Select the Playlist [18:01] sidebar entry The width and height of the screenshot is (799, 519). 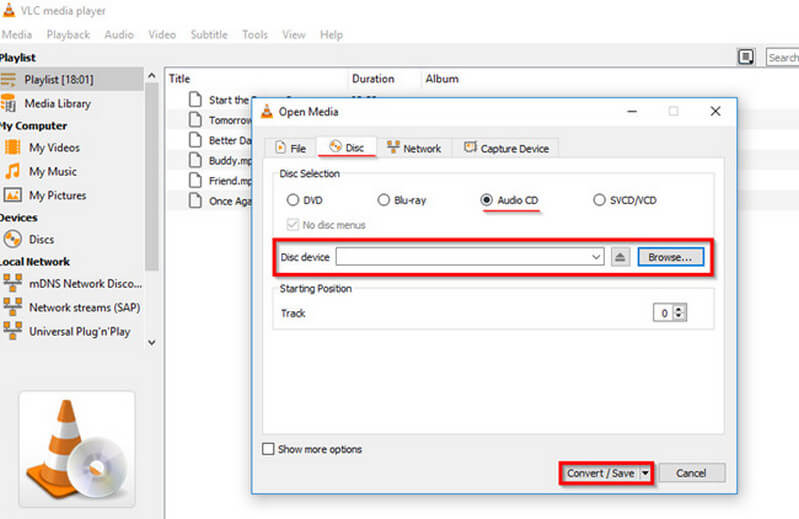pos(71,79)
